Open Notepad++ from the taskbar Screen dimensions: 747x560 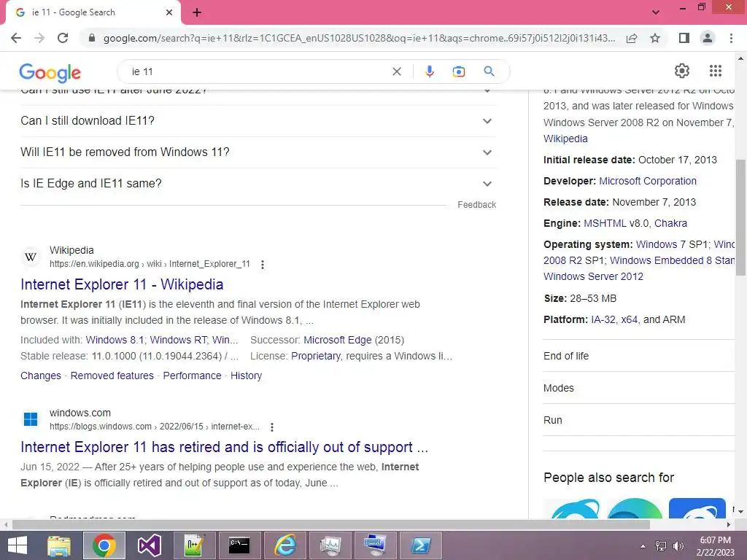[194, 545]
